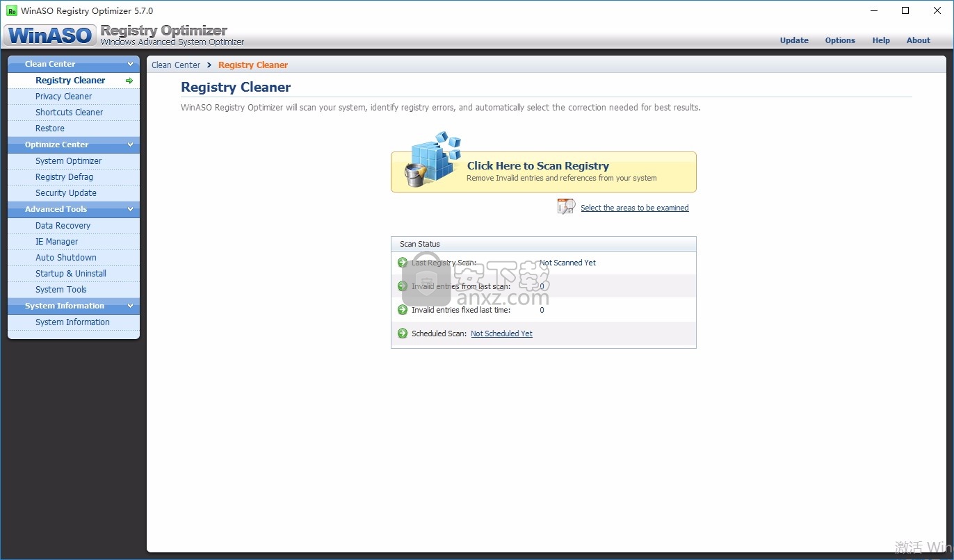The image size is (954, 560).
Task: Click the magnifier icon beside Select the areas
Action: click(566, 207)
